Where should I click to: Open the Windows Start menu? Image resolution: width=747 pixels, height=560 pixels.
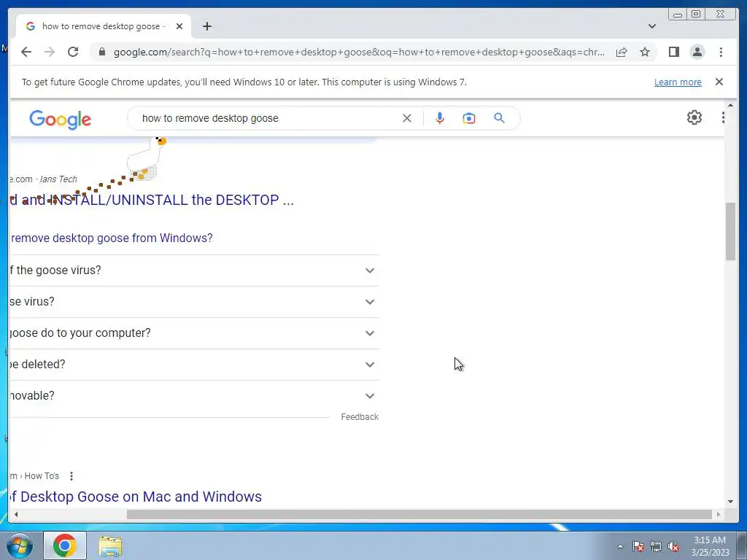pos(20,545)
